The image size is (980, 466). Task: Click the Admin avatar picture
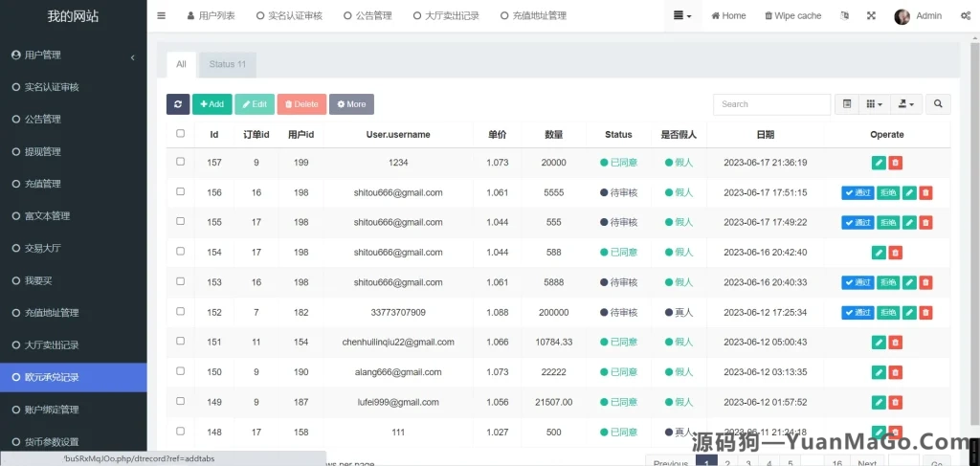(x=902, y=16)
